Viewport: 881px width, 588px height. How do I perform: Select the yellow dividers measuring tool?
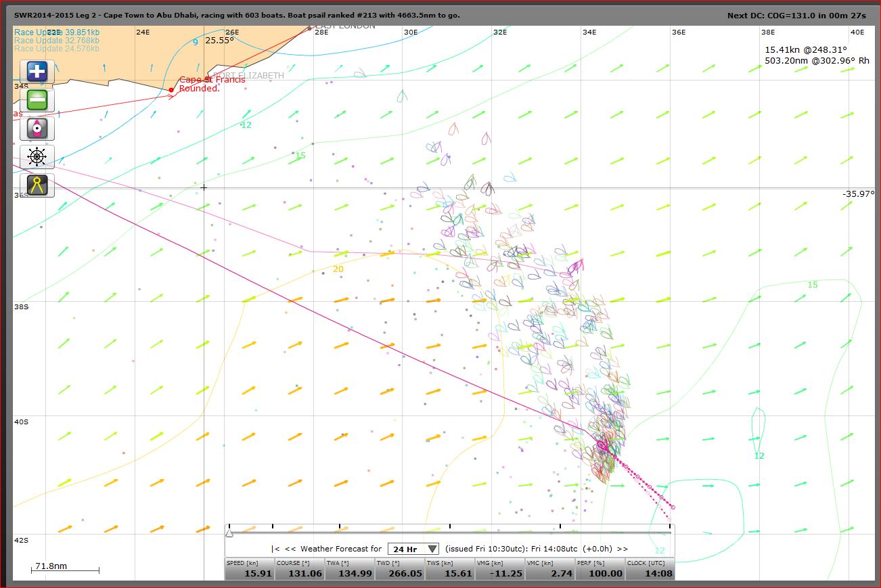pos(37,185)
